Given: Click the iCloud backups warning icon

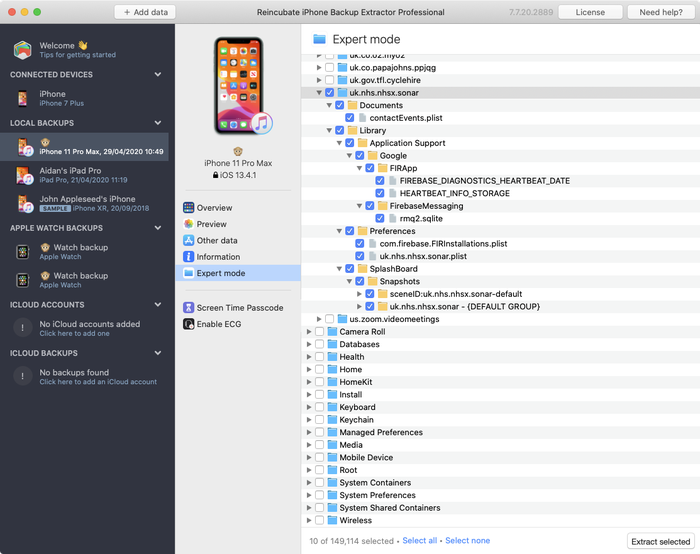Looking at the screenshot, I should click(x=22, y=376).
